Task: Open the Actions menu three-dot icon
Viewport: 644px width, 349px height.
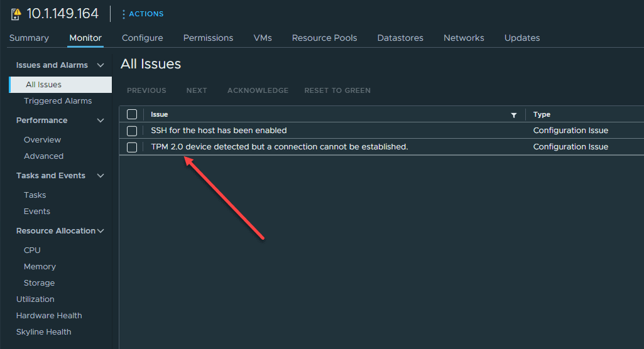Action: [x=123, y=14]
